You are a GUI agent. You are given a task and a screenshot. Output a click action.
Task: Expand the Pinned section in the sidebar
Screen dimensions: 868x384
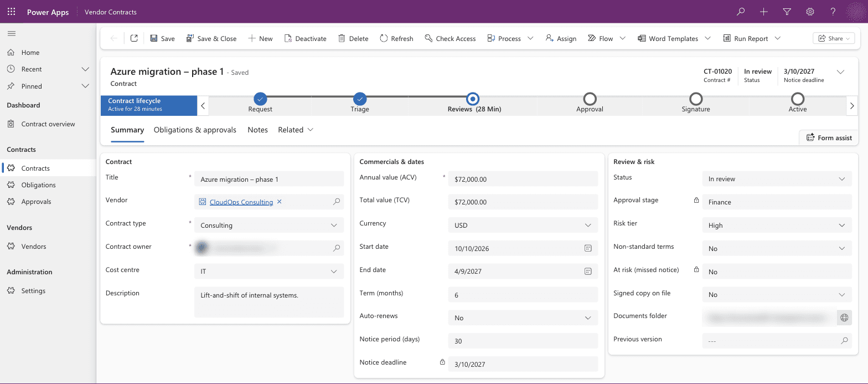85,86
